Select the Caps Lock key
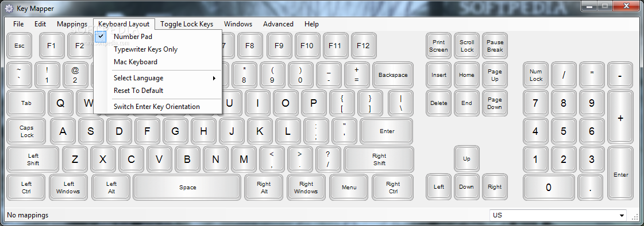This screenshot has height=226, width=644. pyautogui.click(x=27, y=131)
